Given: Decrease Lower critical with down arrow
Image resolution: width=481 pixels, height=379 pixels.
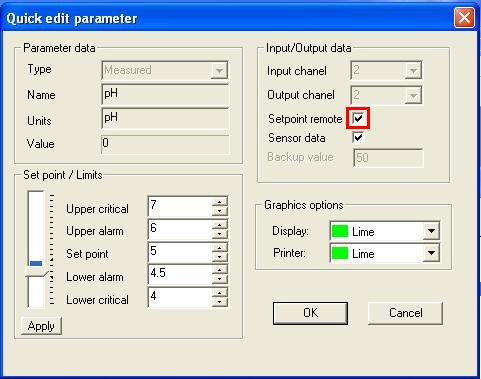Looking at the screenshot, I should [220, 302].
